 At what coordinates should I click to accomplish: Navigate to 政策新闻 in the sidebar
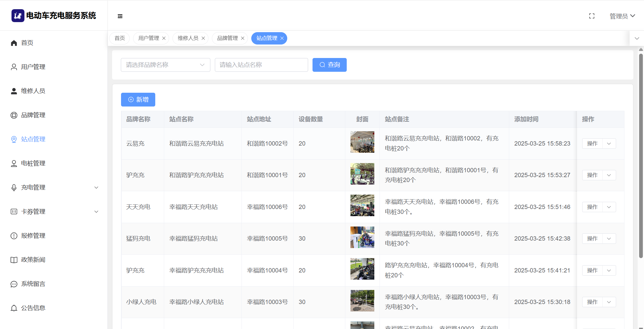point(33,260)
